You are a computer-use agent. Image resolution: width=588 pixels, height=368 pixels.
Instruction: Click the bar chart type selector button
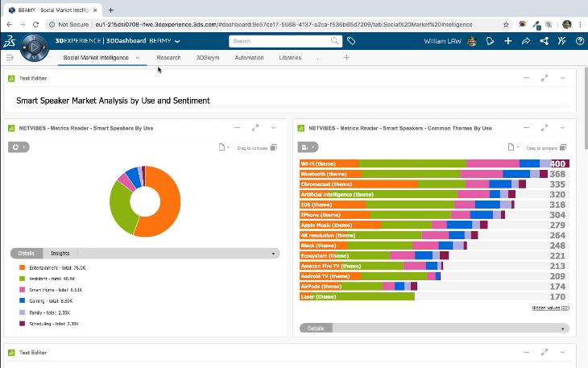(x=308, y=147)
